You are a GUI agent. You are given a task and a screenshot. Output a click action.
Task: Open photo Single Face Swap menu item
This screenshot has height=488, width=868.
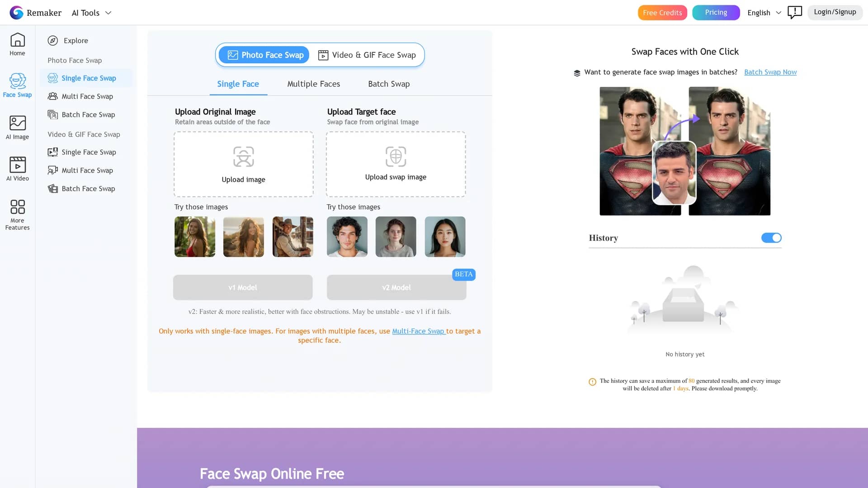click(86, 78)
